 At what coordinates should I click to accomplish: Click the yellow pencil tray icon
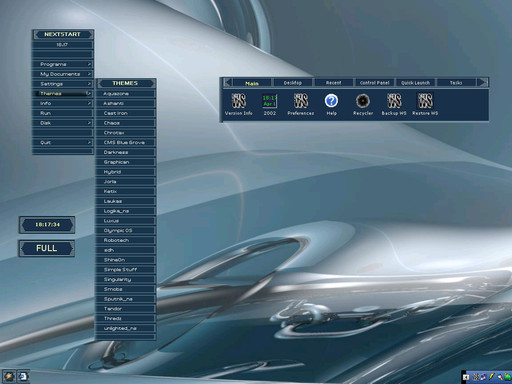(x=491, y=377)
